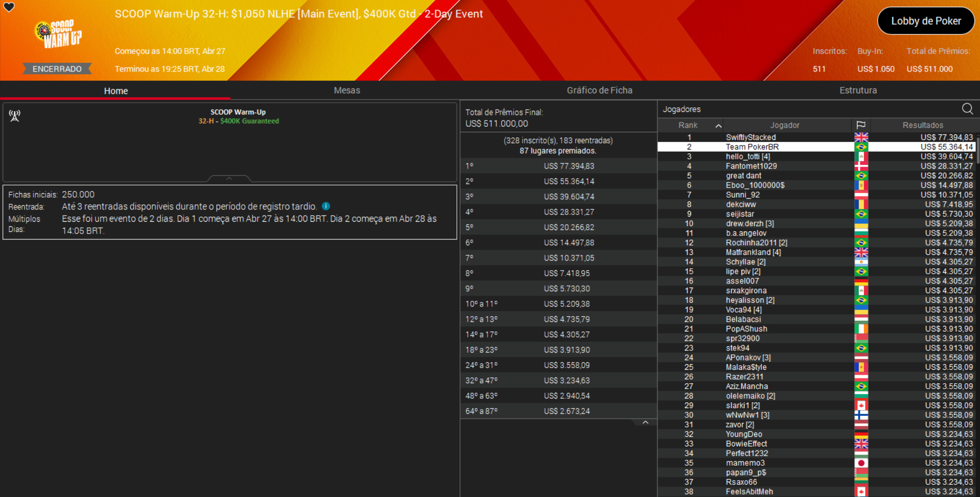Open the Estrutura tab
The height and width of the screenshot is (497, 980).
[858, 90]
